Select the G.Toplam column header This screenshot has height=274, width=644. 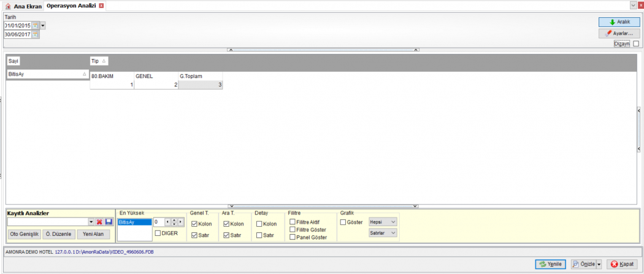(x=201, y=76)
